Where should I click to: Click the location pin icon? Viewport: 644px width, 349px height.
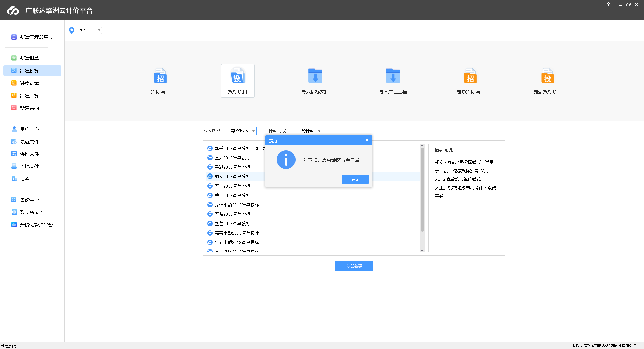click(x=71, y=31)
